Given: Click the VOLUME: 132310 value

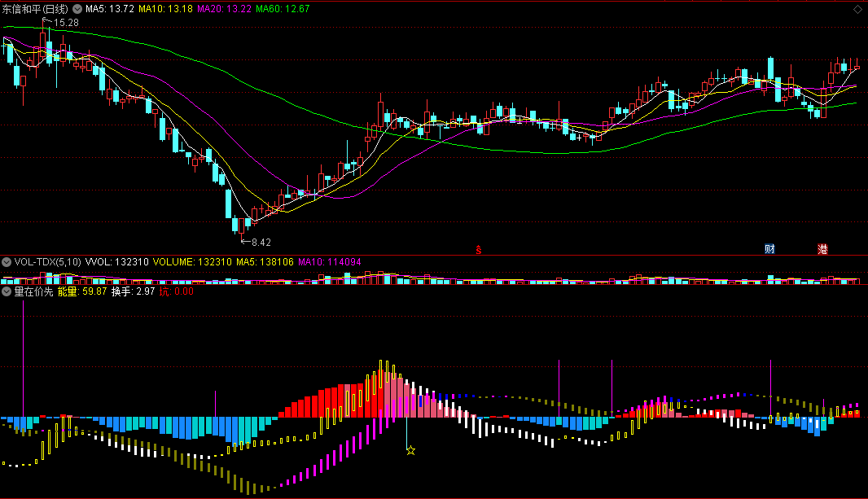Looking at the screenshot, I should coord(192,261).
